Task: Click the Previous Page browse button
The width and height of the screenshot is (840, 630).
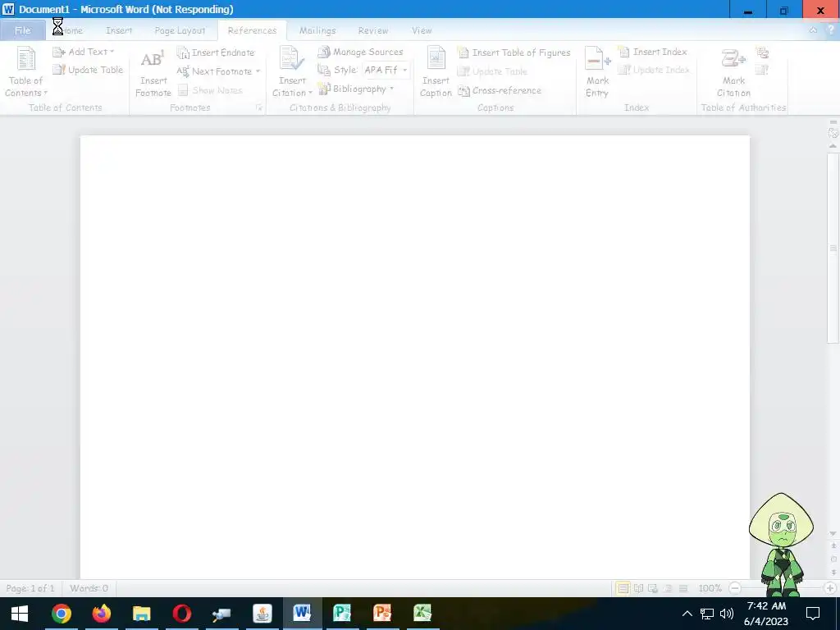Action: pos(833,546)
